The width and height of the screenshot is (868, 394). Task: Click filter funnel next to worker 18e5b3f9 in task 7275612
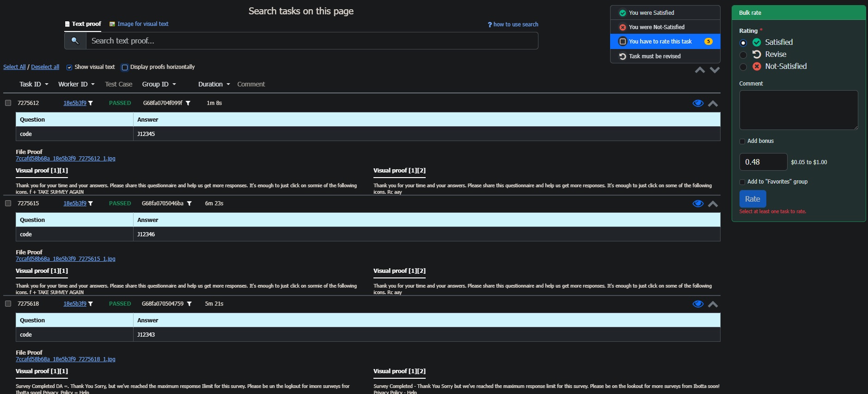[x=91, y=103]
